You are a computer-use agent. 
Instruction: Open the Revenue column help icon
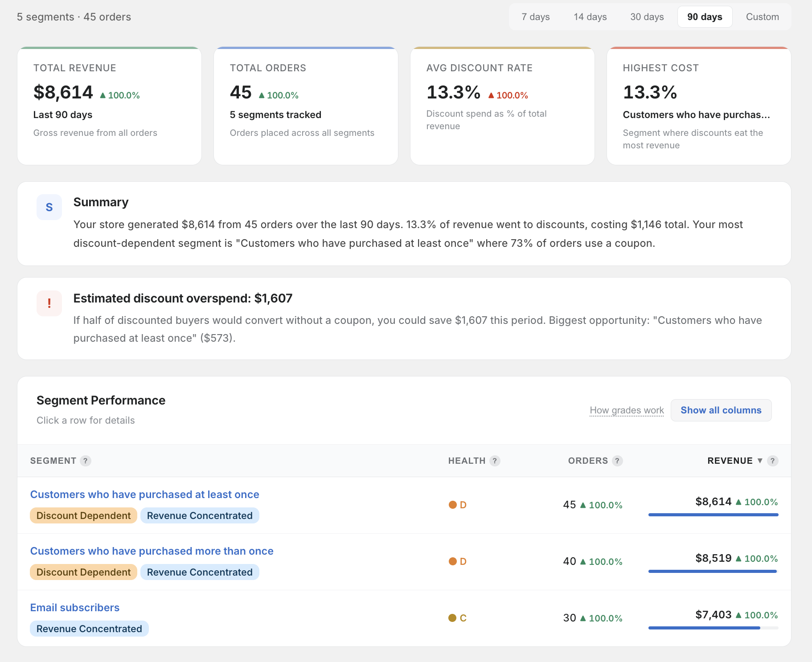click(773, 461)
